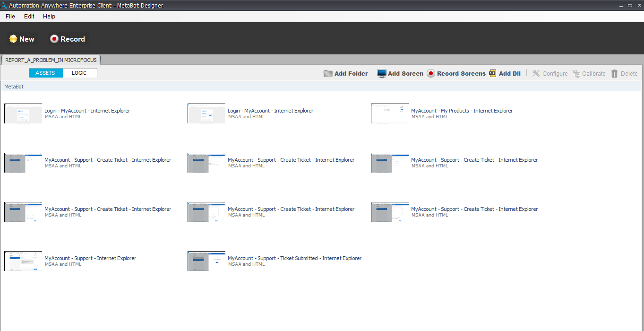Click the Delete trash icon

pos(614,73)
